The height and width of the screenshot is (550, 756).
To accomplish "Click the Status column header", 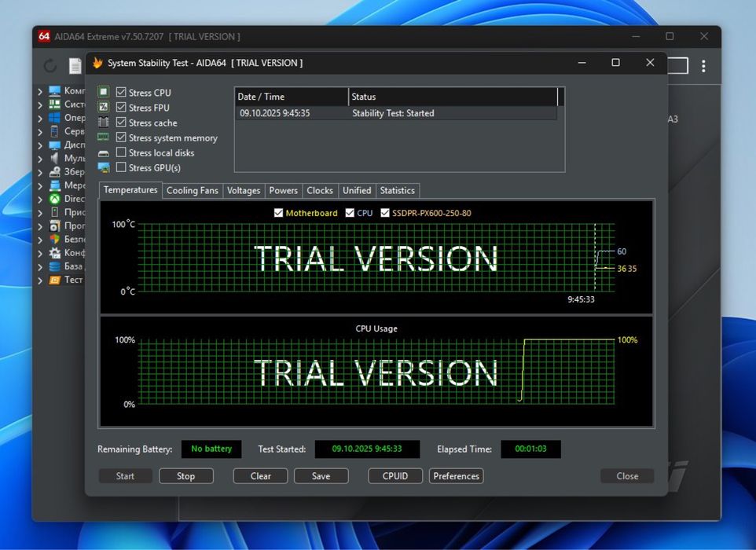I will [x=453, y=97].
